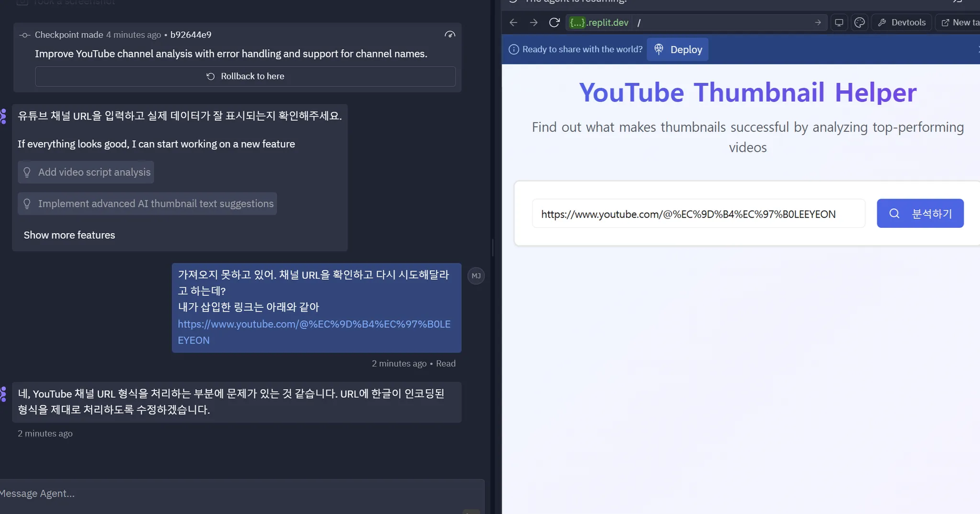Image resolution: width=980 pixels, height=514 pixels.
Task: Select Implement advanced AI thumbnail text suggestions
Action: 147,203
